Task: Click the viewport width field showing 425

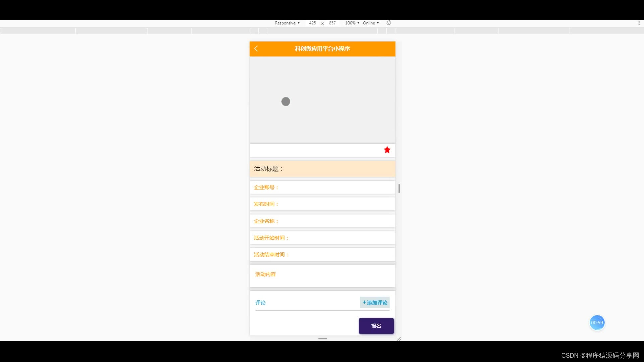Action: point(312,23)
